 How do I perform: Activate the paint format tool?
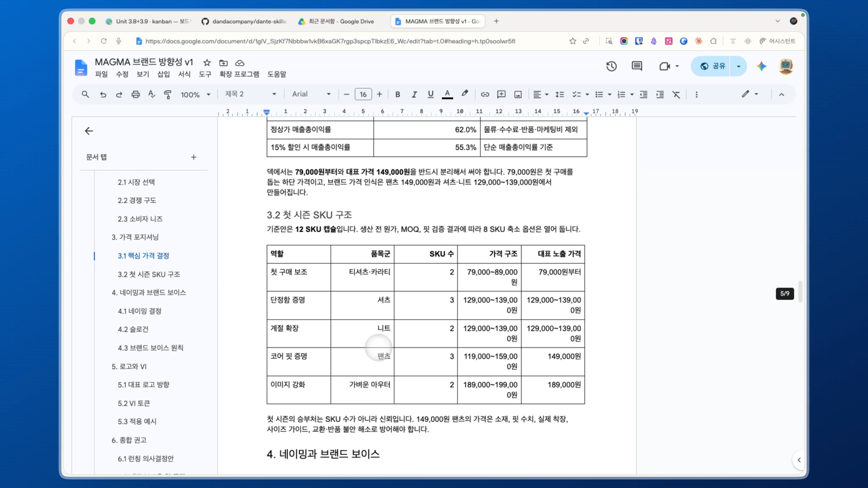pyautogui.click(x=168, y=94)
